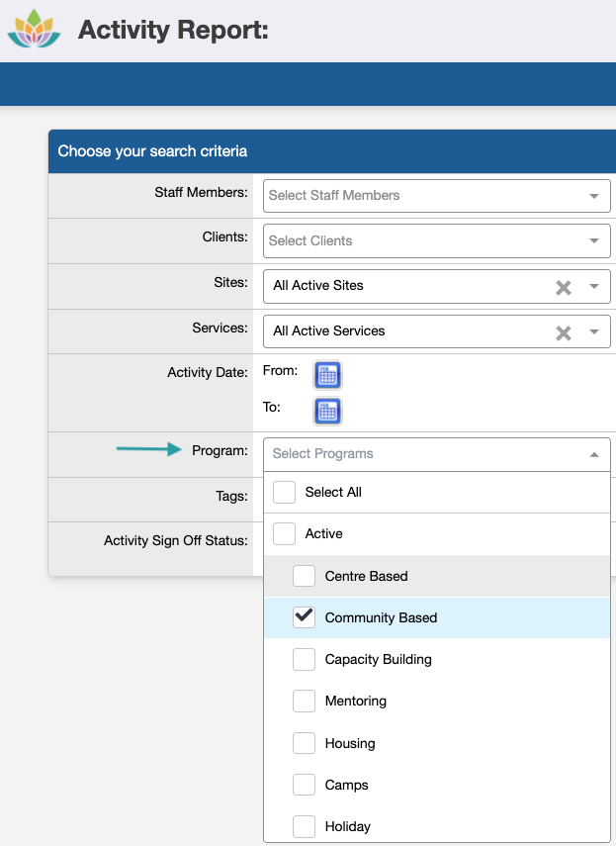Expand the Select Clients dropdown arrow
Screen dimensions: 616x846
(594, 240)
